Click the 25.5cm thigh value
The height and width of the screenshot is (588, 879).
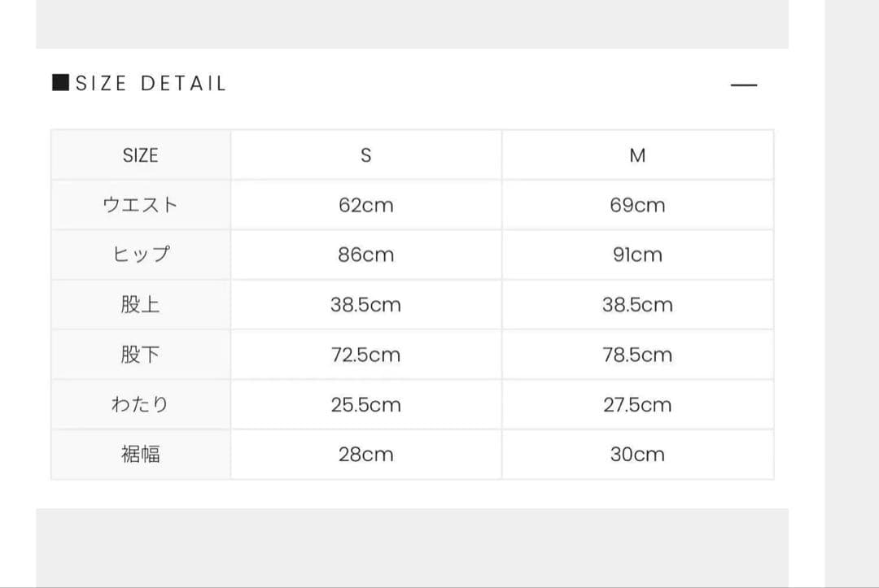pos(365,404)
